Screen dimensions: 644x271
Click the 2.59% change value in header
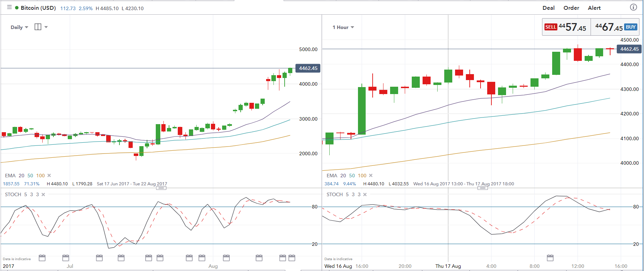pyautogui.click(x=86, y=8)
